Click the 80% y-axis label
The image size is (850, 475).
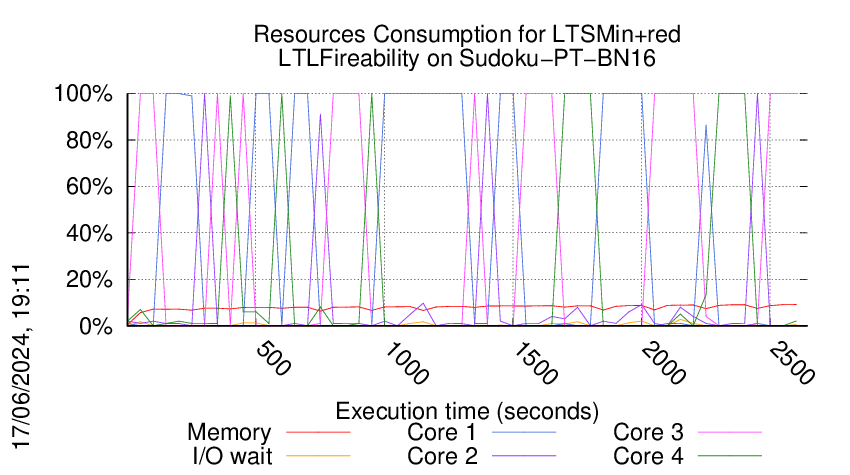pos(89,140)
